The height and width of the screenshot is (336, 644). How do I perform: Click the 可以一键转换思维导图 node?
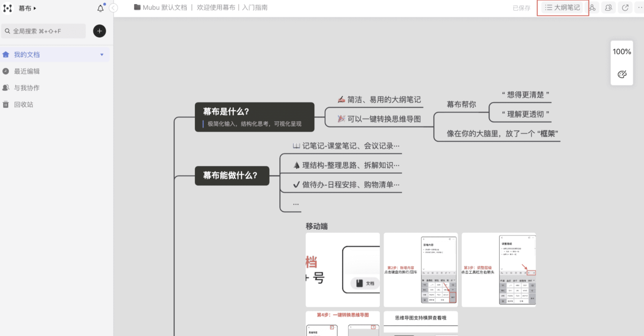[379, 119]
